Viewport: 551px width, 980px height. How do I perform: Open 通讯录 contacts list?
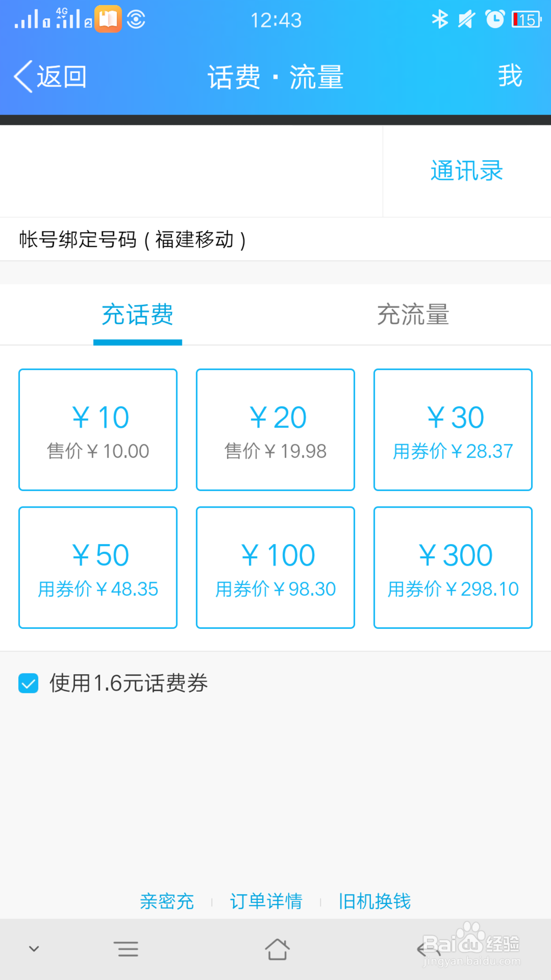click(467, 171)
